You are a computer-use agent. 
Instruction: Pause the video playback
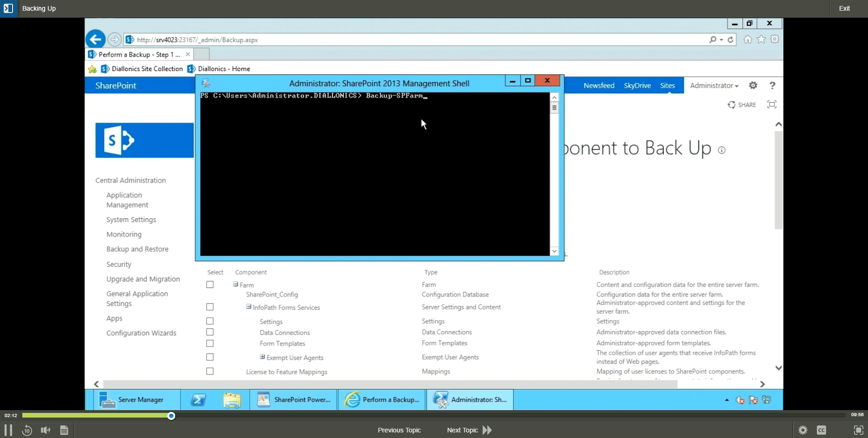tap(8, 430)
